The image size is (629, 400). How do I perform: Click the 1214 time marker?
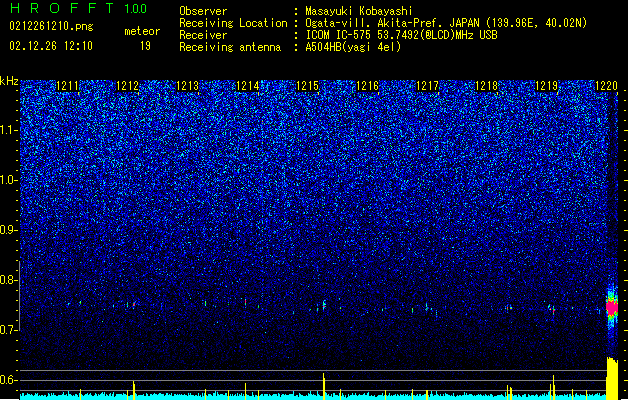[x=248, y=86]
